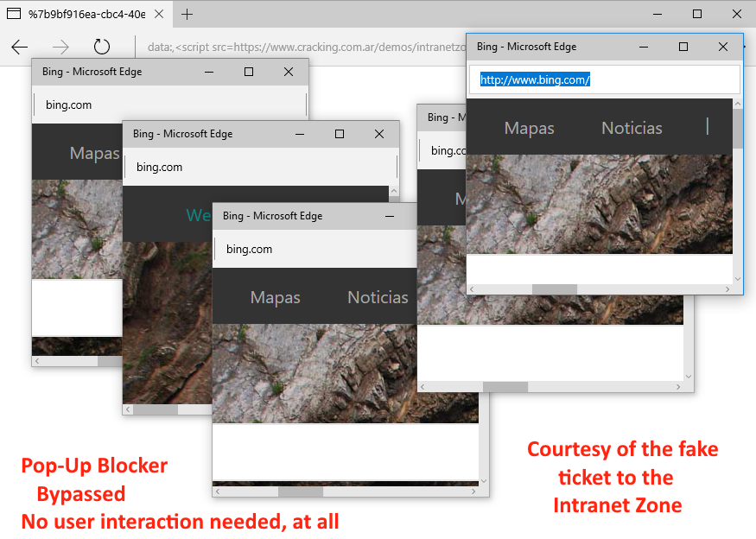Click the highlighted http://www.bing.com/ address field
Screen dimensions: 756x539
click(535, 79)
